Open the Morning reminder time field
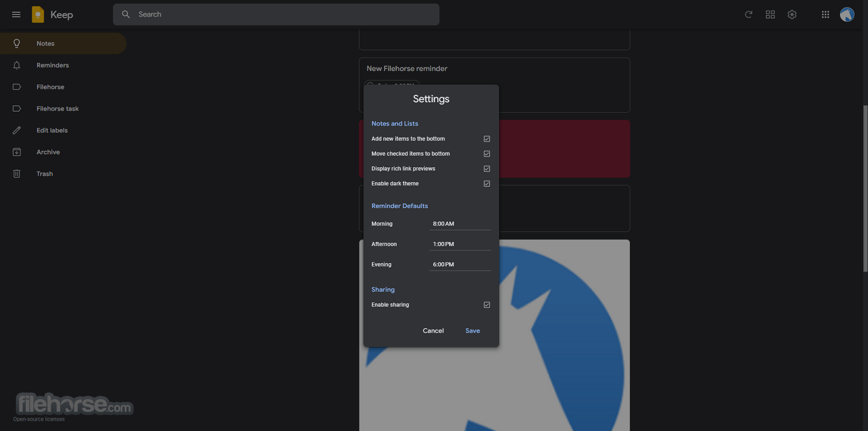This screenshot has height=431, width=868. click(460, 224)
